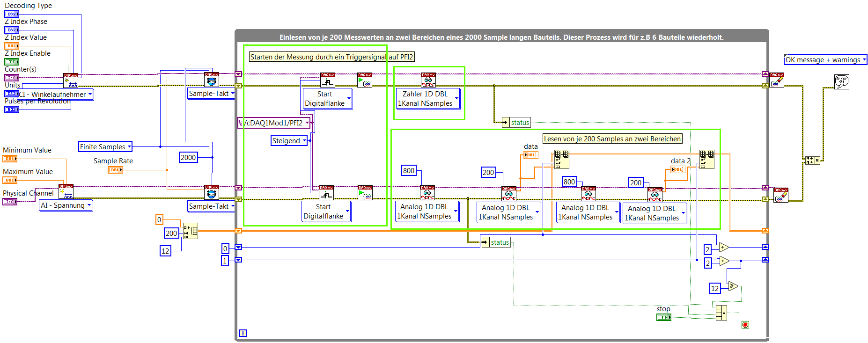
Task: Select the Unbundle status node on the lower error wire
Action: pos(496,242)
